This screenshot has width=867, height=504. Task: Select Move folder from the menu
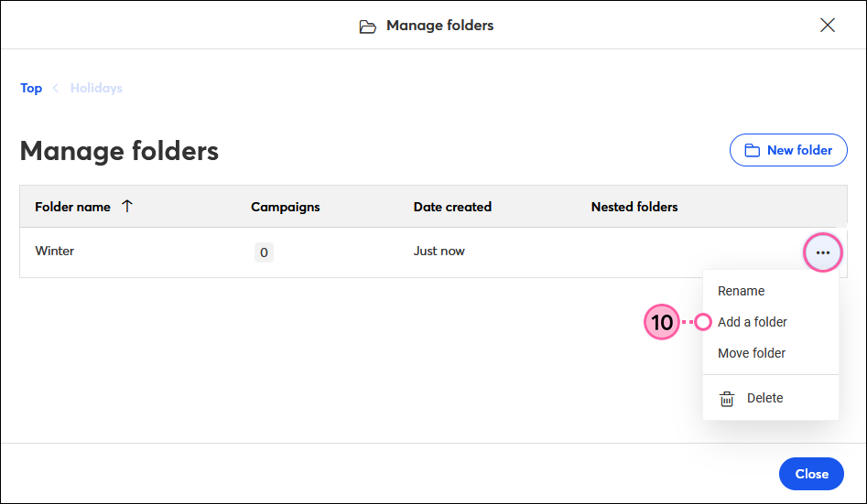click(752, 352)
